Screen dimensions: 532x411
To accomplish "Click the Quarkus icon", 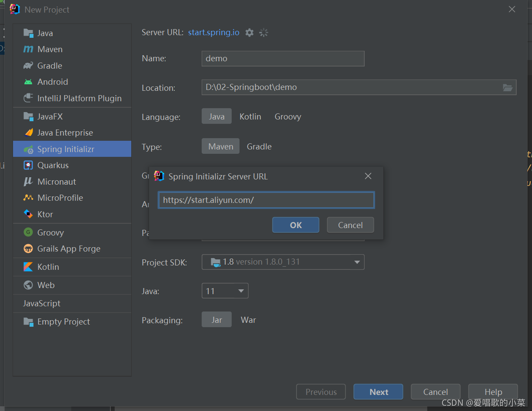I will pos(28,165).
